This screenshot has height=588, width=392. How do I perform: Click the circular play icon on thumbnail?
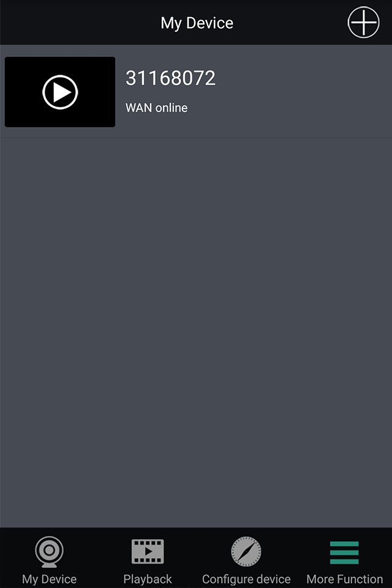(60, 92)
